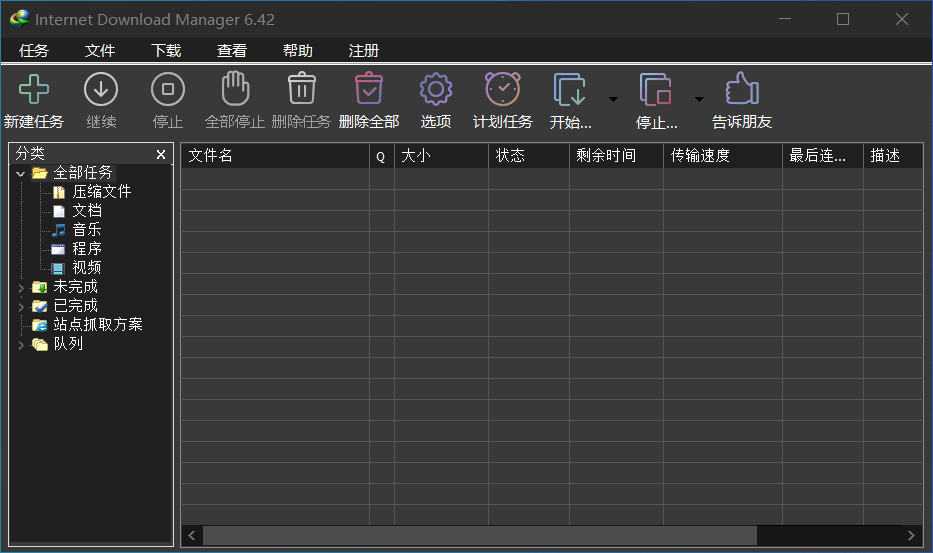Click the 删除全部 trash icon
Viewport: 933px width, 553px height.
coord(369,88)
